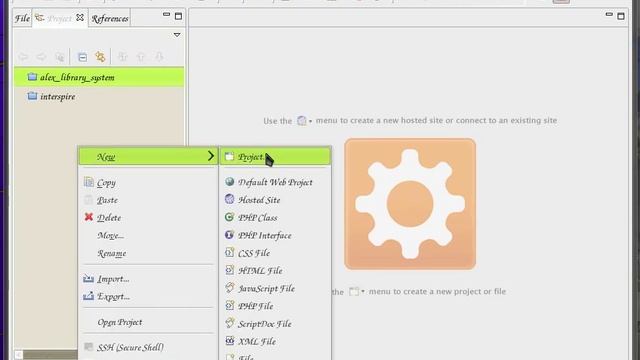The height and width of the screenshot is (360, 640).
Task: Minimize the editor area
Action: pos(609,15)
